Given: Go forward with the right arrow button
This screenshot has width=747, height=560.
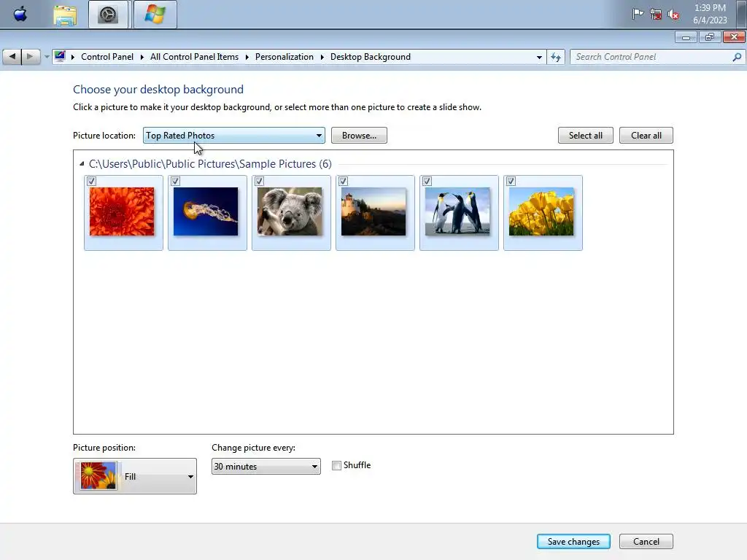Looking at the screenshot, I should (x=31, y=57).
